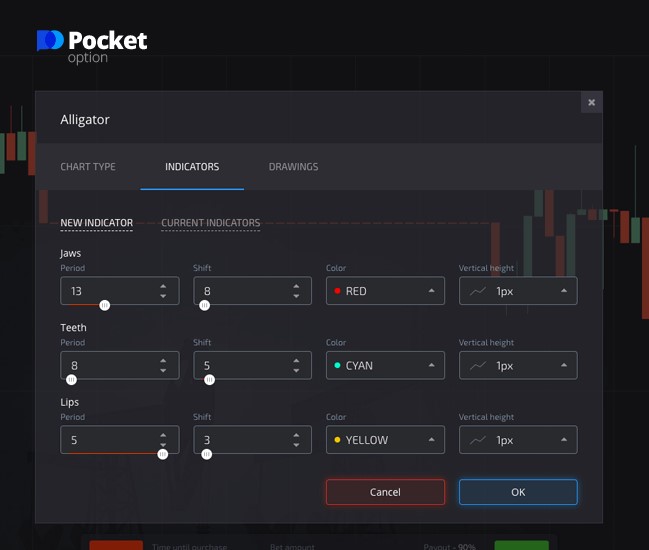649x550 pixels.
Task: Expand the Jaws vertical height dropdown
Action: 518,291
